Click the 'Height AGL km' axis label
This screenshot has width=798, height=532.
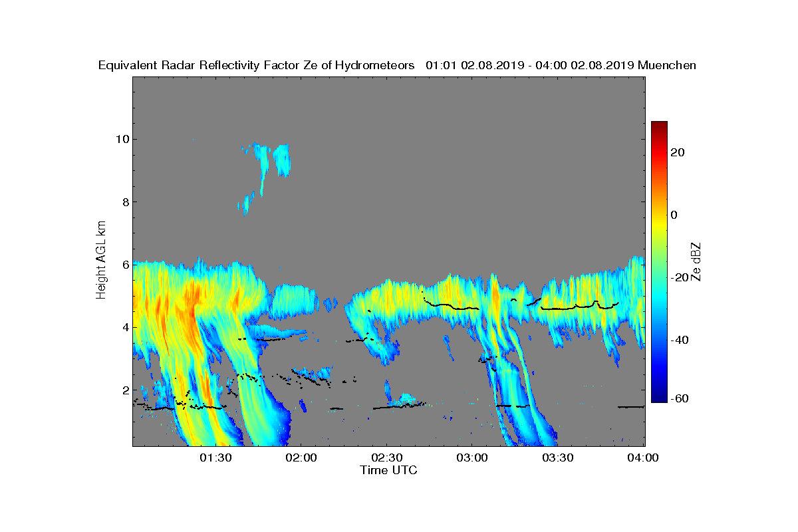coord(101,261)
